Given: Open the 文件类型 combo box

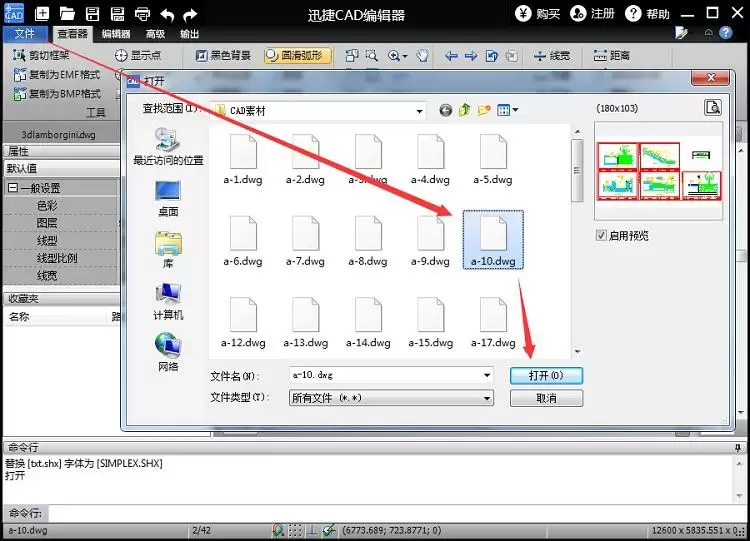Looking at the screenshot, I should click(x=391, y=398).
